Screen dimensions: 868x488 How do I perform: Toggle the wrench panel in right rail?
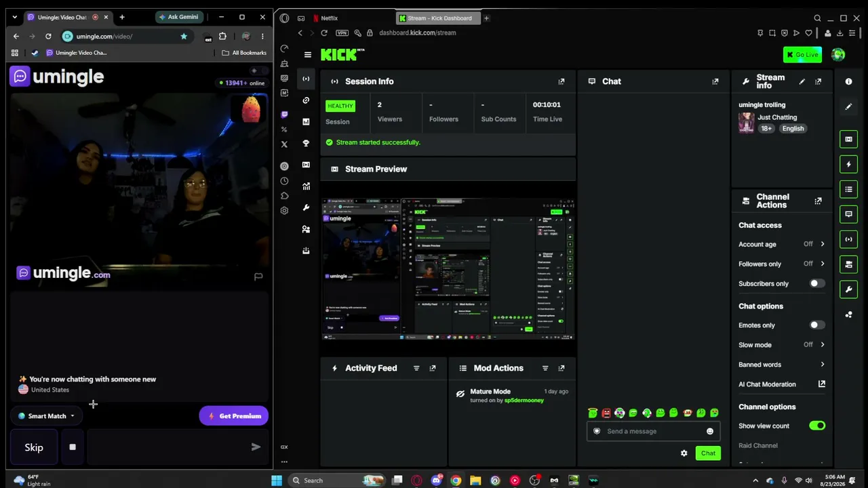[x=848, y=289]
